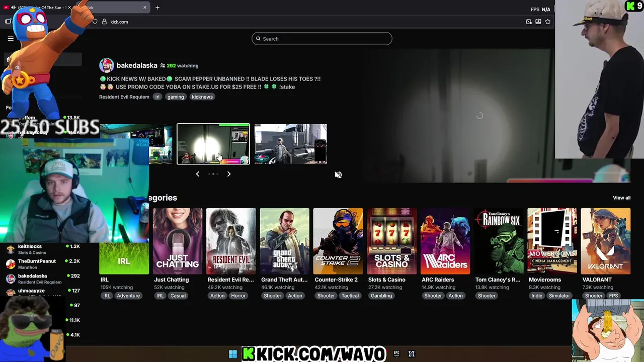Image resolution: width=644 pixels, height=362 pixels.
Task: Click the magnifier icon in the search box
Action: click(x=259, y=39)
